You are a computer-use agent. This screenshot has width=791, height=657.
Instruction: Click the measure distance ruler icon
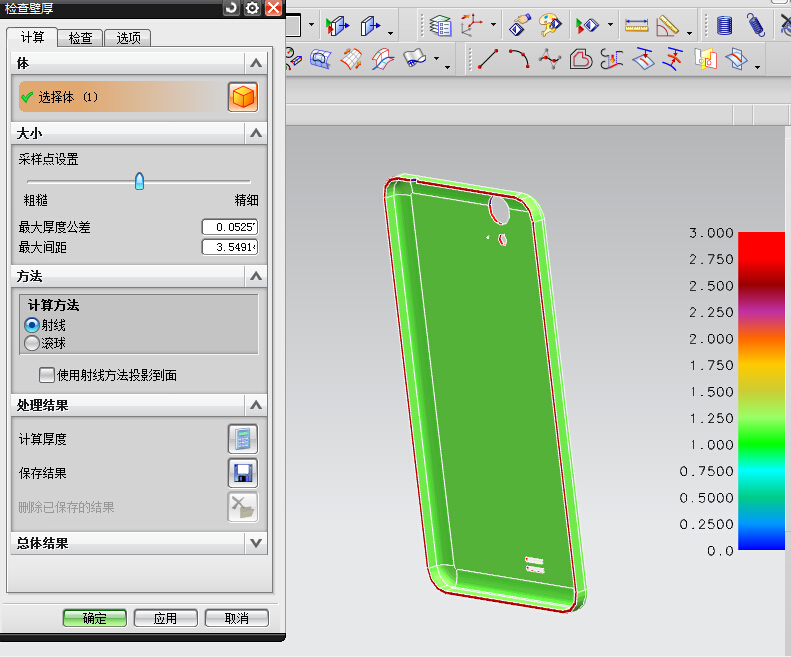[637, 25]
